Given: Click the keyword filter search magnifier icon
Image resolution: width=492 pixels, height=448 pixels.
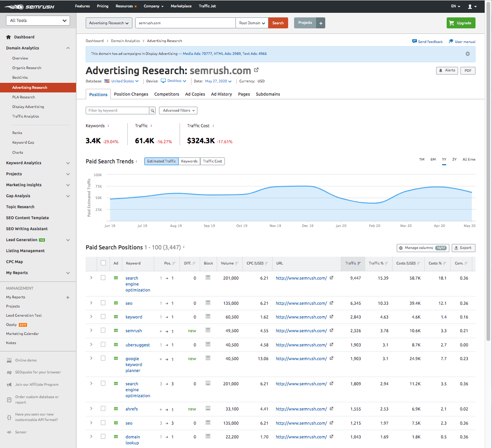Looking at the screenshot, I should [153, 111].
